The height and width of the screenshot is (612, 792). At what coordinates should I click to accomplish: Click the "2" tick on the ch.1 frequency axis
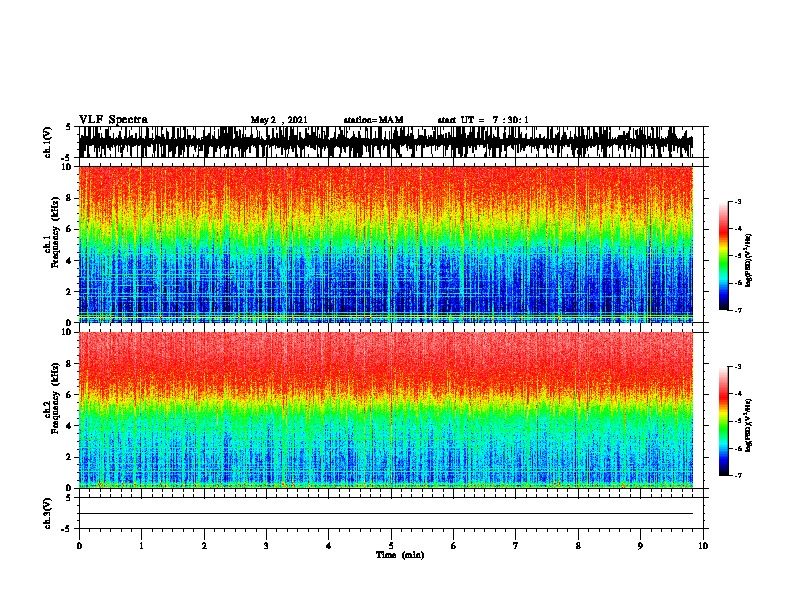70,291
